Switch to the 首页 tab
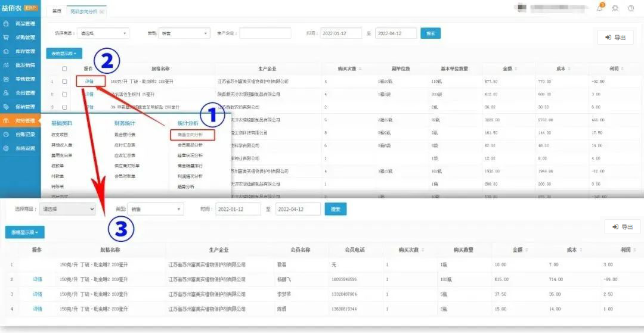The width and height of the screenshot is (644, 333). click(x=57, y=11)
